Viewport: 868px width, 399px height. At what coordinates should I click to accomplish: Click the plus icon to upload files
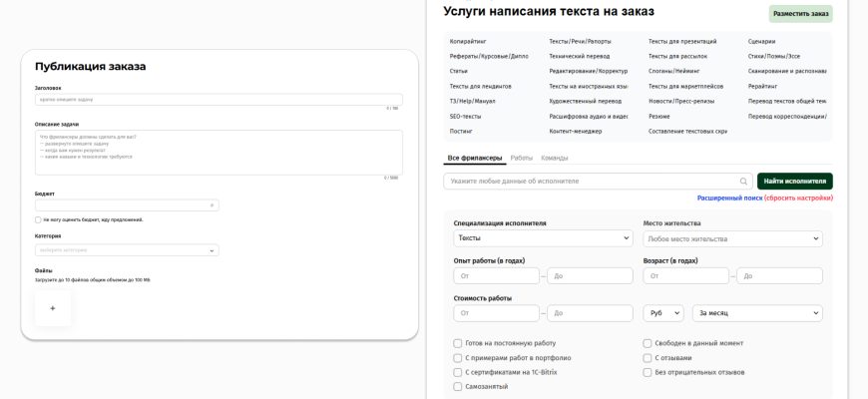[x=53, y=308]
